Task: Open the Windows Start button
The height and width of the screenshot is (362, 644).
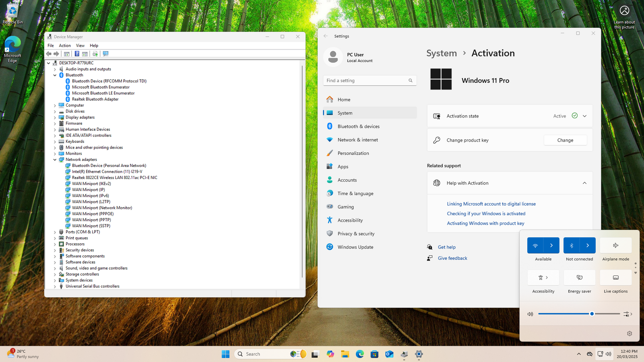Action: 225,354
